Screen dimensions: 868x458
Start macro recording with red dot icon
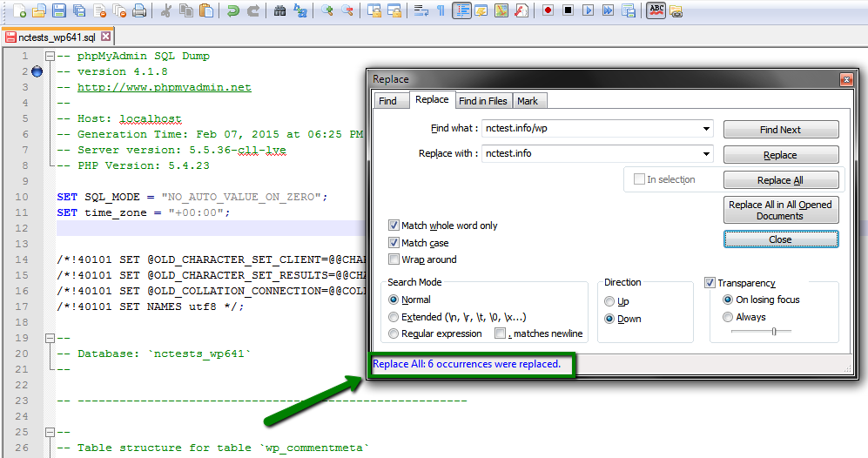pyautogui.click(x=548, y=10)
